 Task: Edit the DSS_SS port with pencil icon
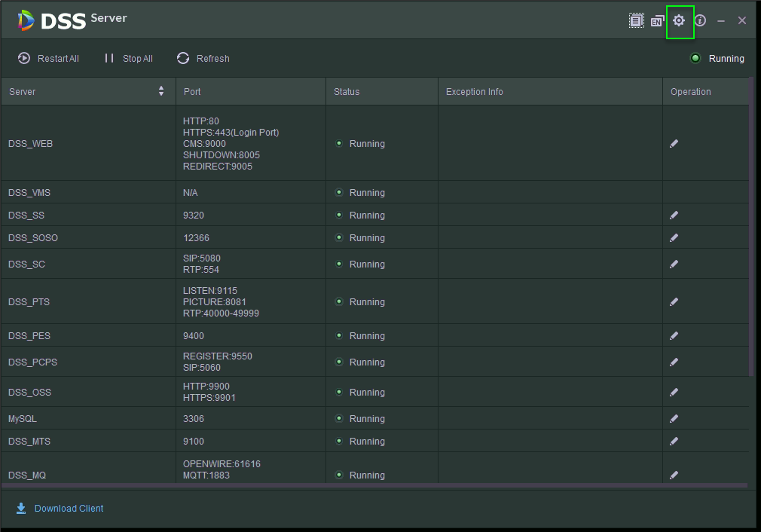coord(674,216)
